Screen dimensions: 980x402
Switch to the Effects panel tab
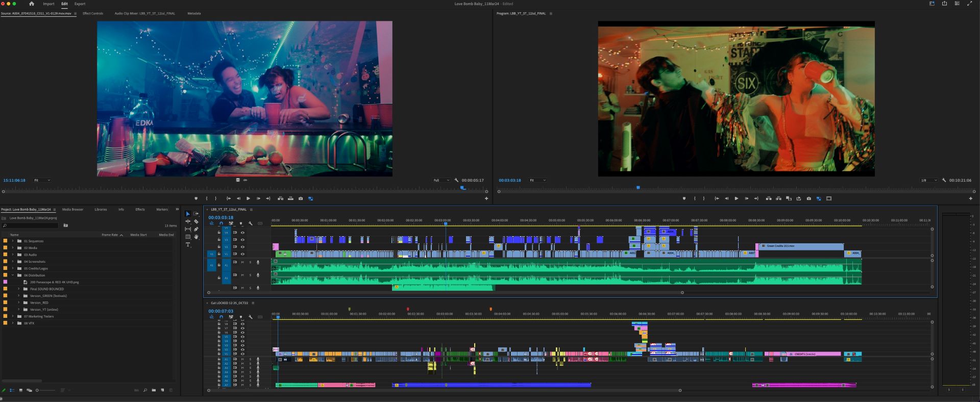(140, 209)
